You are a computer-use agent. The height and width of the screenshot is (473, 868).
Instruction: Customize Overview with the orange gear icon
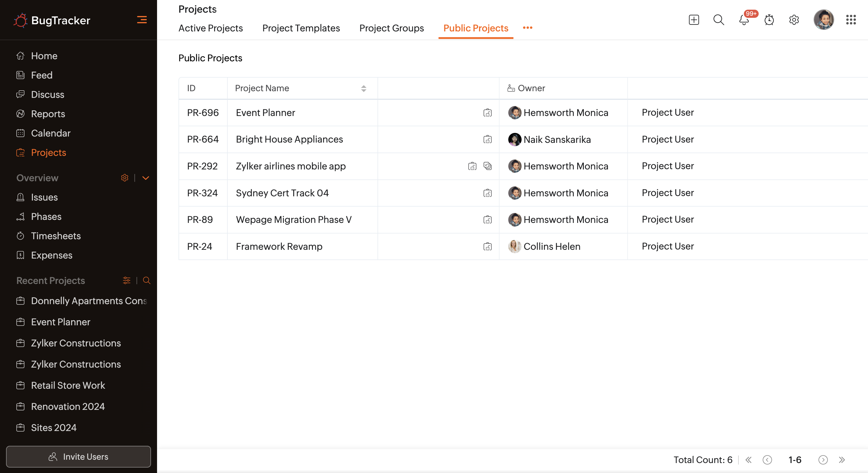[x=125, y=178]
